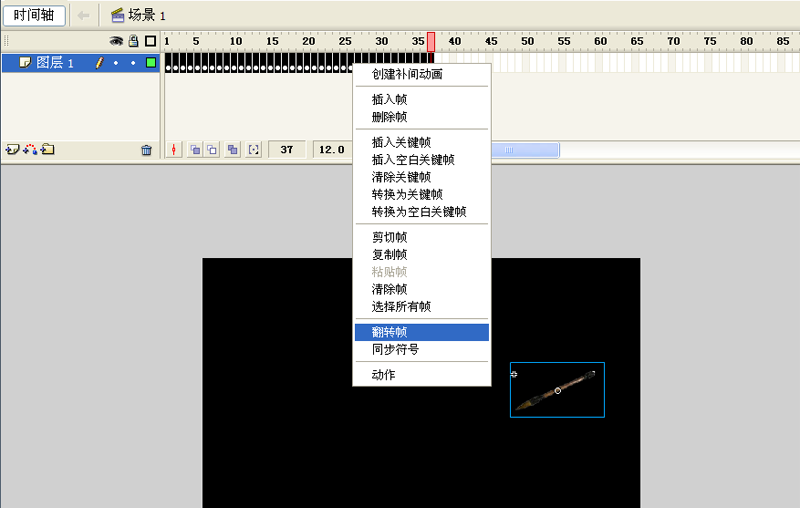Click the 场景 1 scene label
The image size is (800, 508).
click(x=147, y=15)
